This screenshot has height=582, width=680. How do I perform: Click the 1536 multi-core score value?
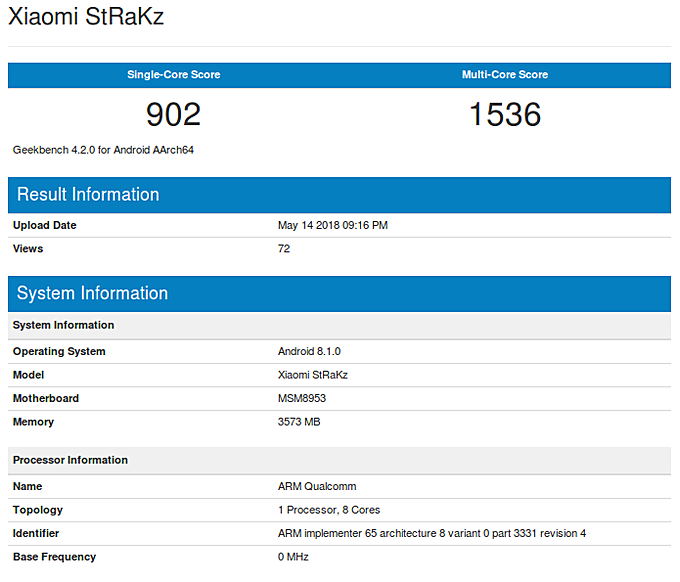coord(505,114)
